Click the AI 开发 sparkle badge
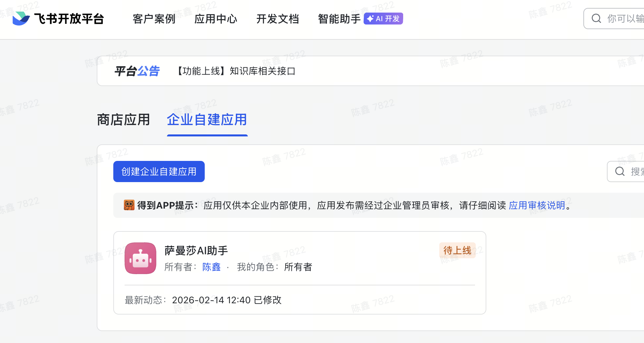The width and height of the screenshot is (644, 343). [383, 19]
